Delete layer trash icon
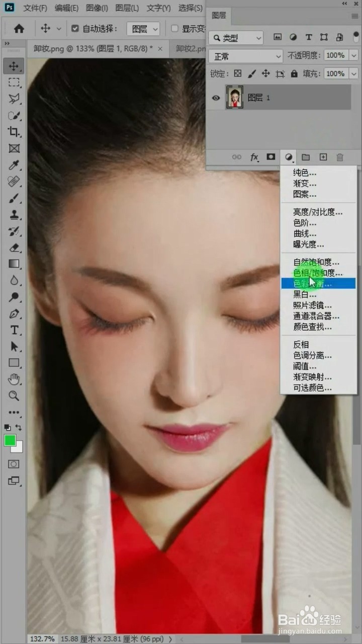This screenshot has width=362, height=644. (340, 157)
